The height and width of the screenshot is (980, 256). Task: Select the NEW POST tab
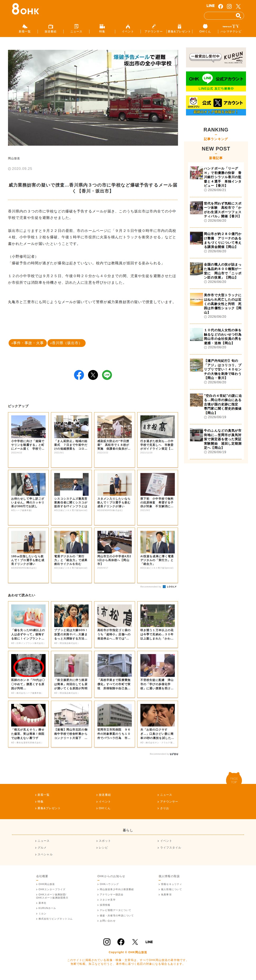click(x=216, y=152)
